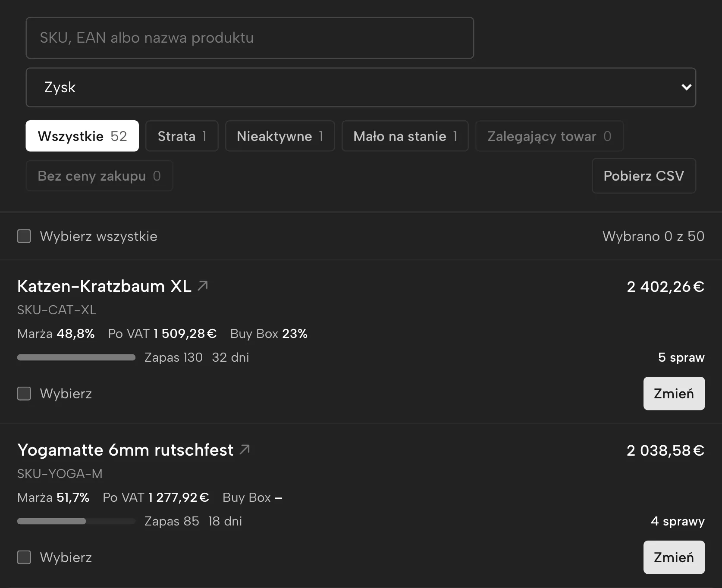
Task: Click the 2 038,58 € profit value
Action: pos(665,450)
